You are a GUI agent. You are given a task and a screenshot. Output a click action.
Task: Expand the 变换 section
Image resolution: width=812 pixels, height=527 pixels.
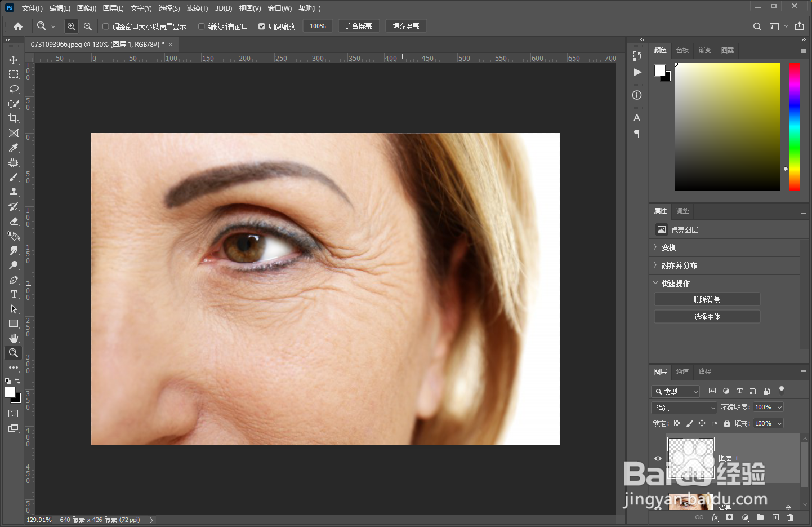[655, 247]
